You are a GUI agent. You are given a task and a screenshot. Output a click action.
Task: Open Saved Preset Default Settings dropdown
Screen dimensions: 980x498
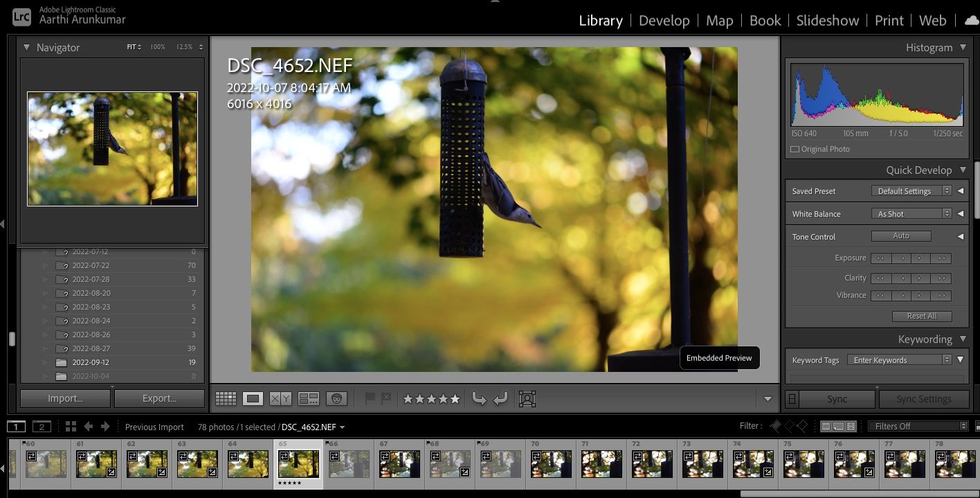pyautogui.click(x=911, y=191)
